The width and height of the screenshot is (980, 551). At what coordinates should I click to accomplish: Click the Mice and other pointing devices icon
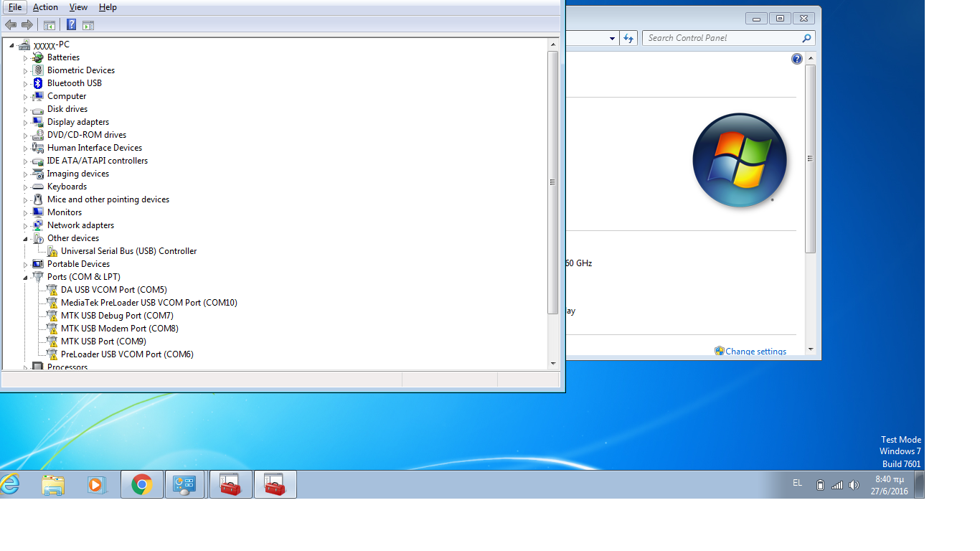pyautogui.click(x=38, y=199)
